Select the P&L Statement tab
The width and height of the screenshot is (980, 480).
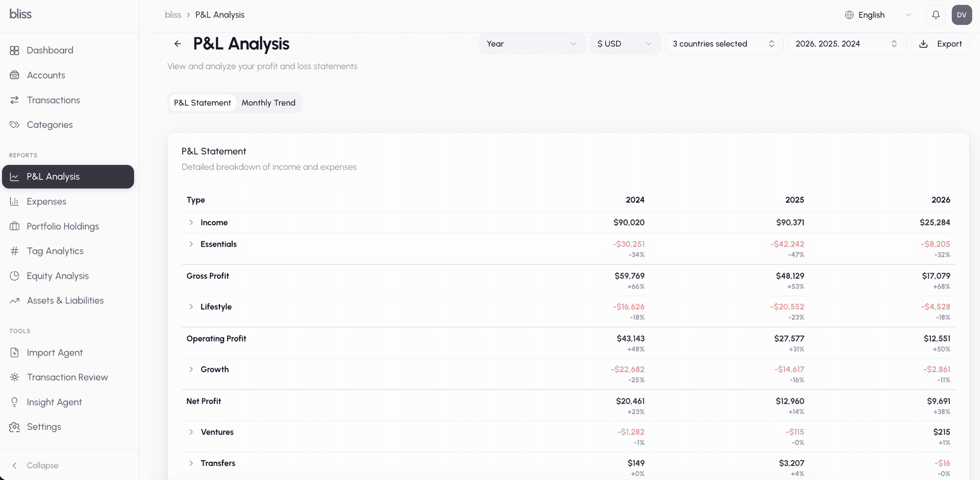(x=202, y=103)
